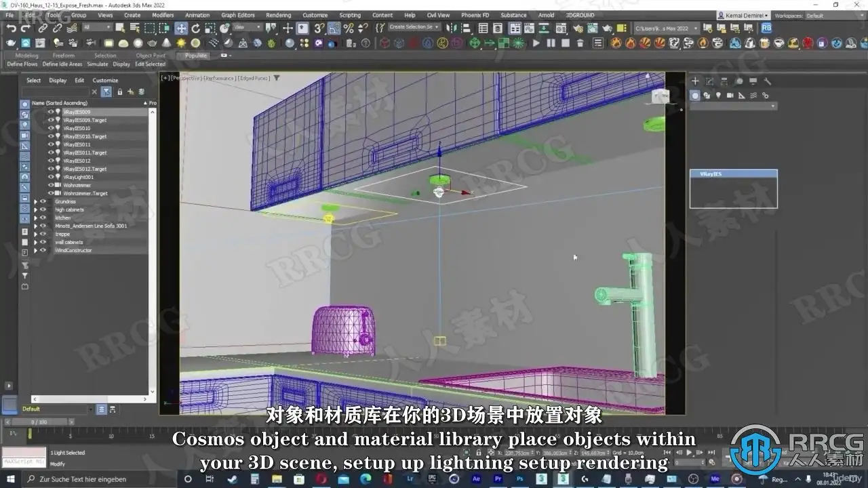Image resolution: width=868 pixels, height=488 pixels.
Task: Hide the Wohnzimmer camera via eye icon
Action: tap(51, 185)
